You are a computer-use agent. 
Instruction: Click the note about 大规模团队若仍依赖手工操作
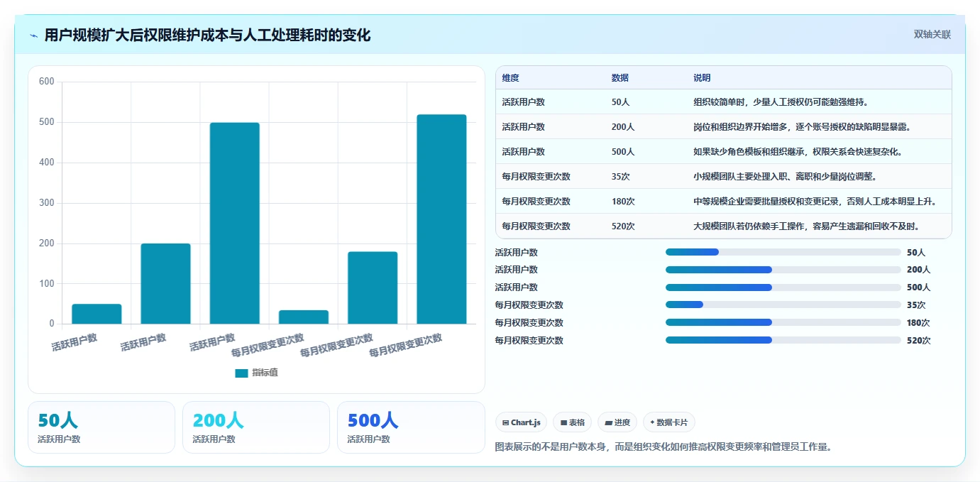coord(807,226)
